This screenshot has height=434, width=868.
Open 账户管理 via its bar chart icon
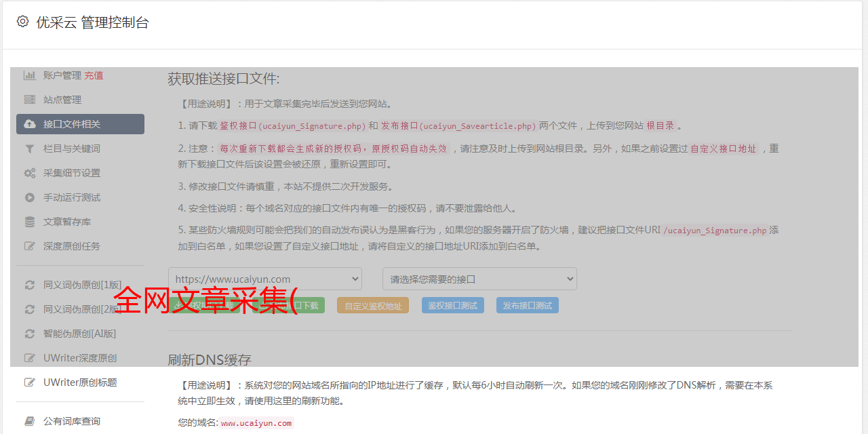point(30,75)
